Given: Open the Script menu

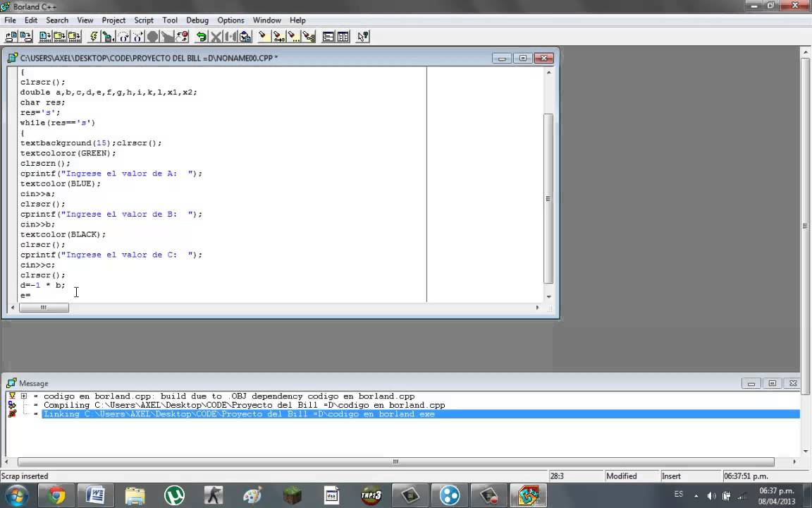Looking at the screenshot, I should point(144,20).
